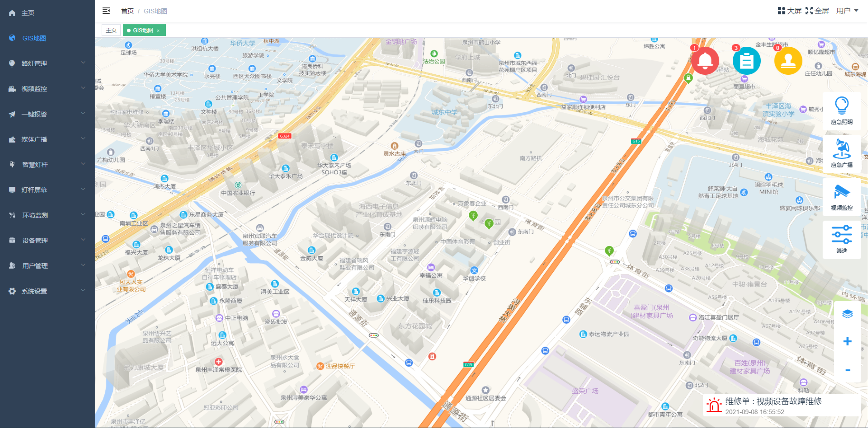Open emergency broadcast (应急广播) panel
868x428 pixels.
click(x=841, y=154)
